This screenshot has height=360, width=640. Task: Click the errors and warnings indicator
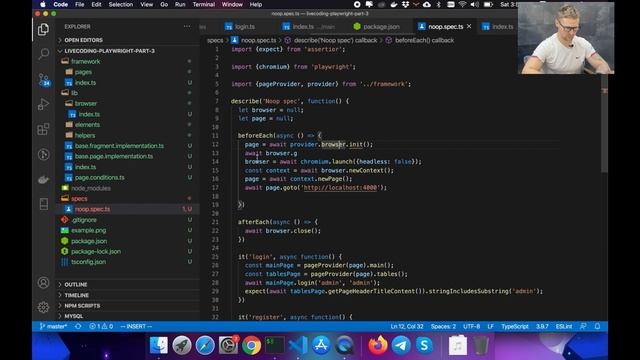tap(101, 326)
